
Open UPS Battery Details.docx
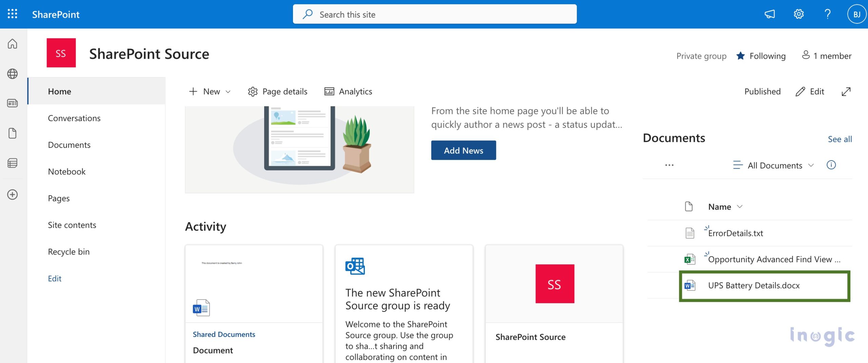(x=754, y=286)
